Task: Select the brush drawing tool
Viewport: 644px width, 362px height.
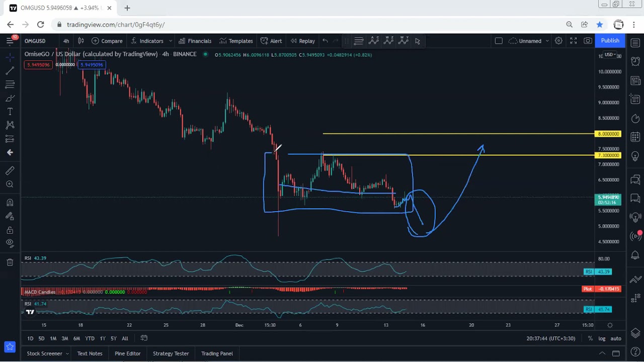Action: pos(10,98)
